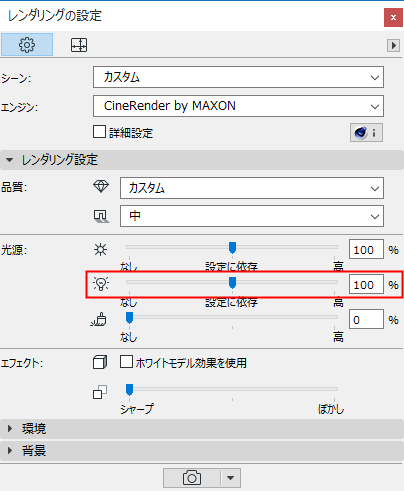
Task: Adjust the シャープ-ぼかし slider handle
Action: 129,390
